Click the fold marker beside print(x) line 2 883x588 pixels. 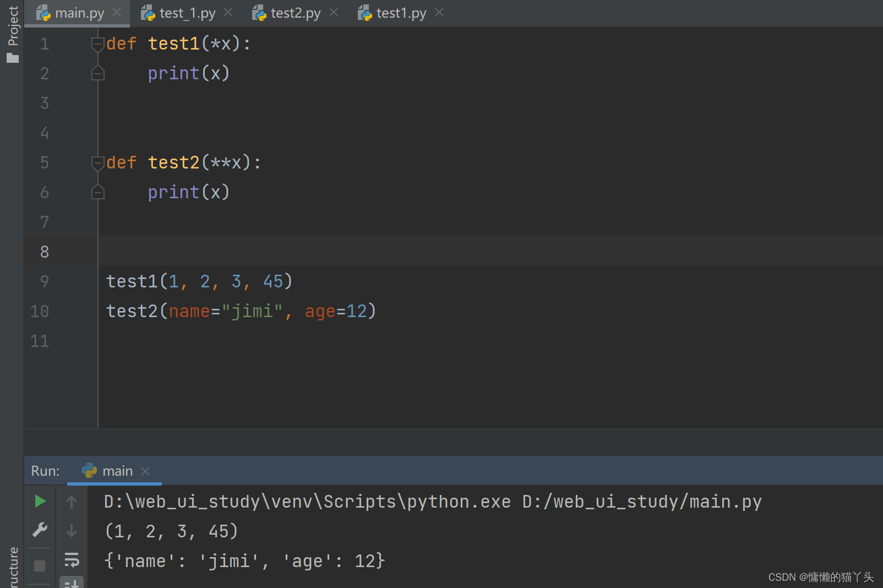(x=97, y=73)
